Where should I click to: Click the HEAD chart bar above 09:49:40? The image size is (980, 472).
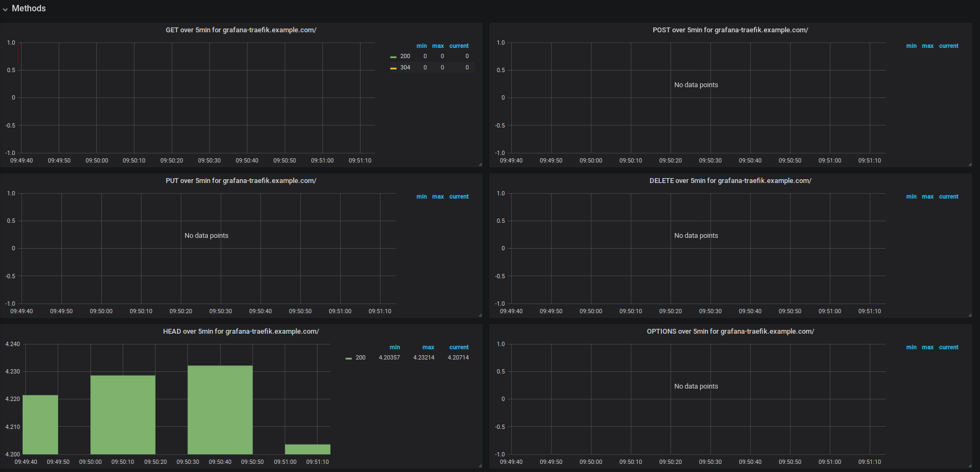40,425
